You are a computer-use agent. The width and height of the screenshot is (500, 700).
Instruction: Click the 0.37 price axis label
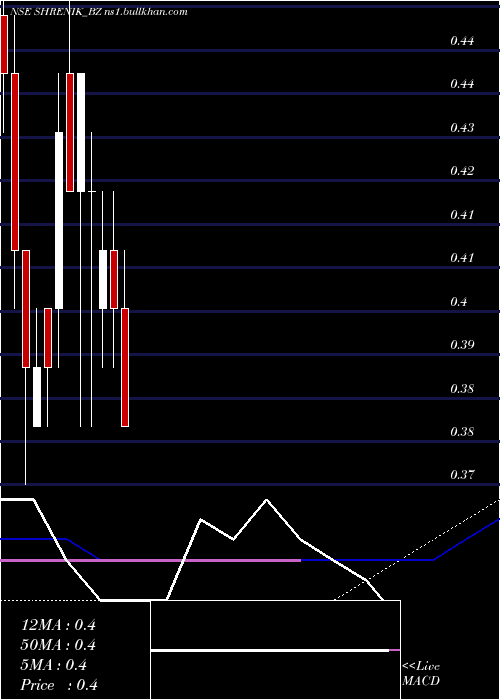(462, 475)
